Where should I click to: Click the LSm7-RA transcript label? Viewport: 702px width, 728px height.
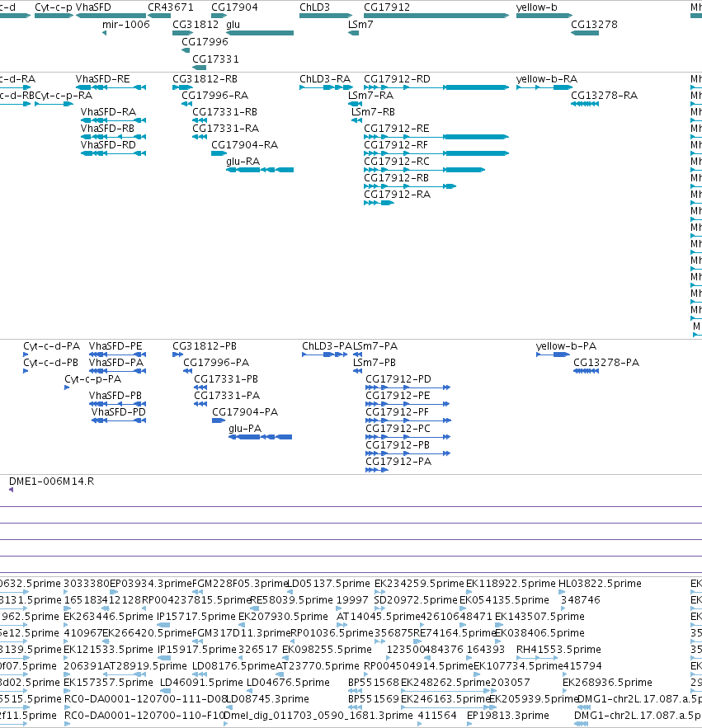pyautogui.click(x=370, y=96)
